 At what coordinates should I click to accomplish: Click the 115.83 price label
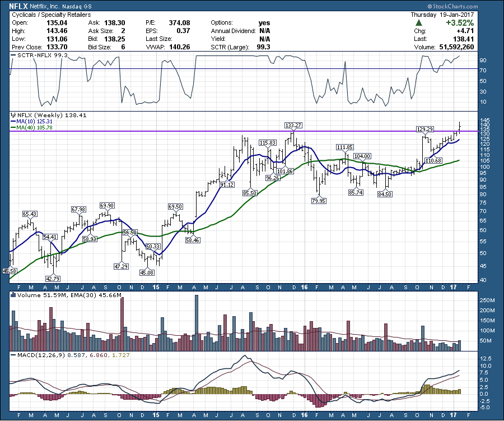(x=268, y=142)
